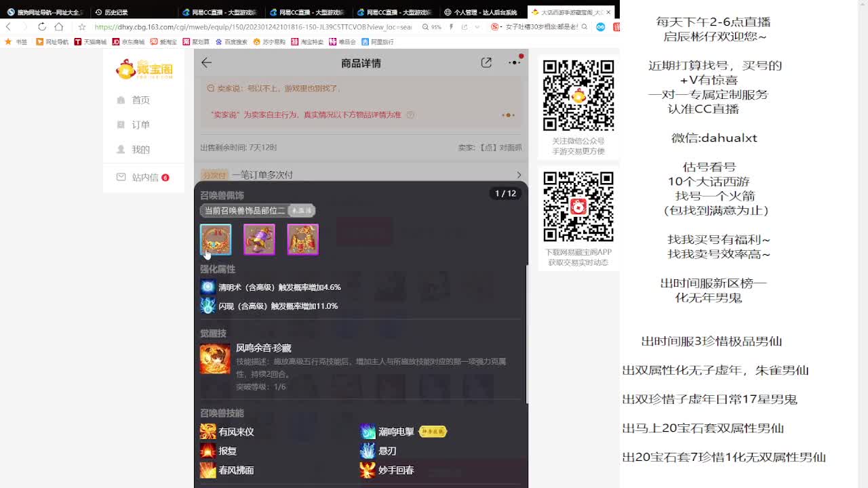This screenshot has height=488, width=868.
Task: Open the 95% zoom level control
Action: click(x=432, y=27)
